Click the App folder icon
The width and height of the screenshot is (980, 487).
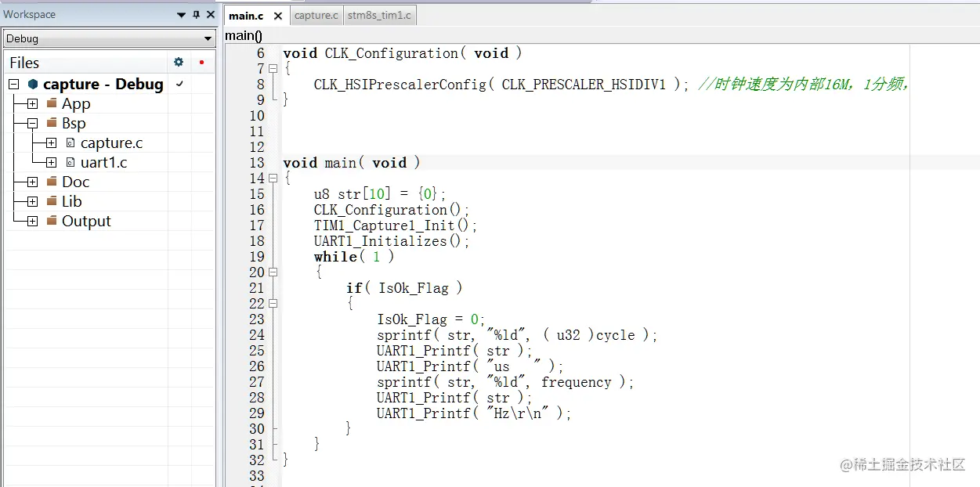52,103
